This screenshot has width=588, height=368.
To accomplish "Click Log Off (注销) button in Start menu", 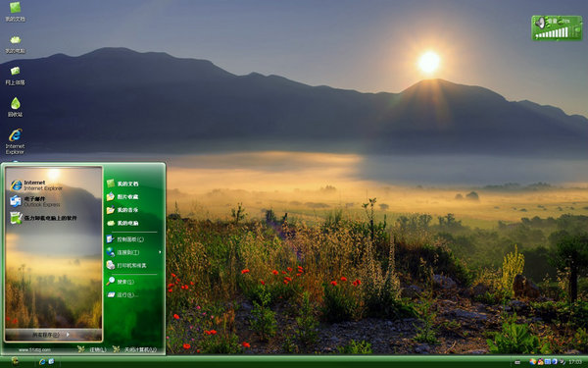I will click(92, 349).
